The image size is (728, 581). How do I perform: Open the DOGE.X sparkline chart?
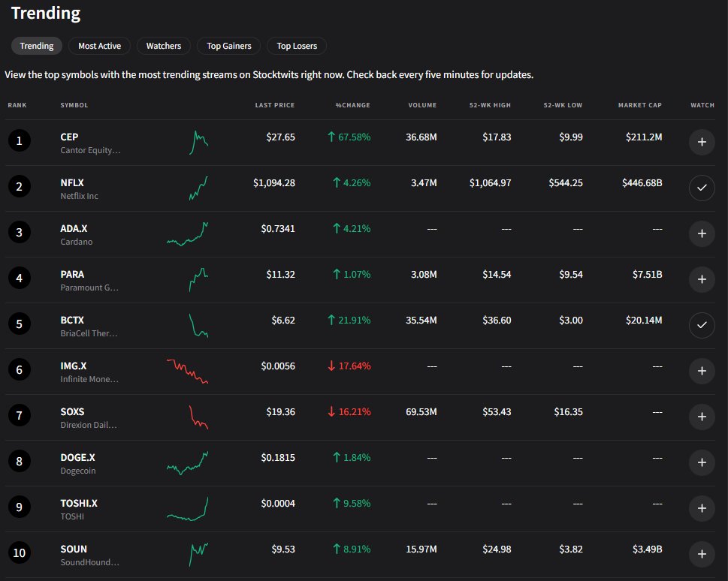pos(188,463)
